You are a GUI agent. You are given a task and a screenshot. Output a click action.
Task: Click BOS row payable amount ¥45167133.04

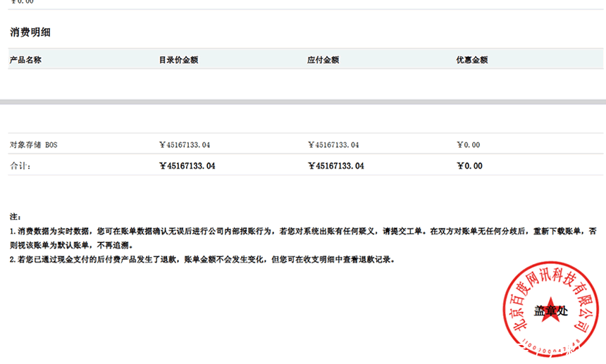[x=333, y=145]
